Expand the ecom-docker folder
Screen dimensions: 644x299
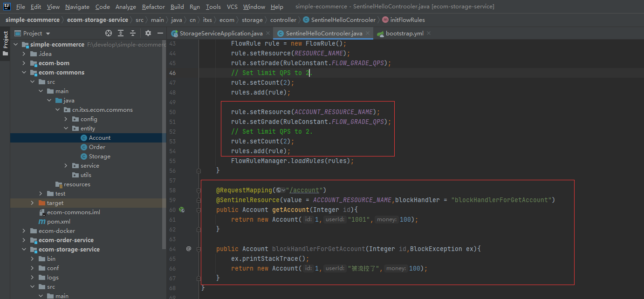tap(24, 231)
